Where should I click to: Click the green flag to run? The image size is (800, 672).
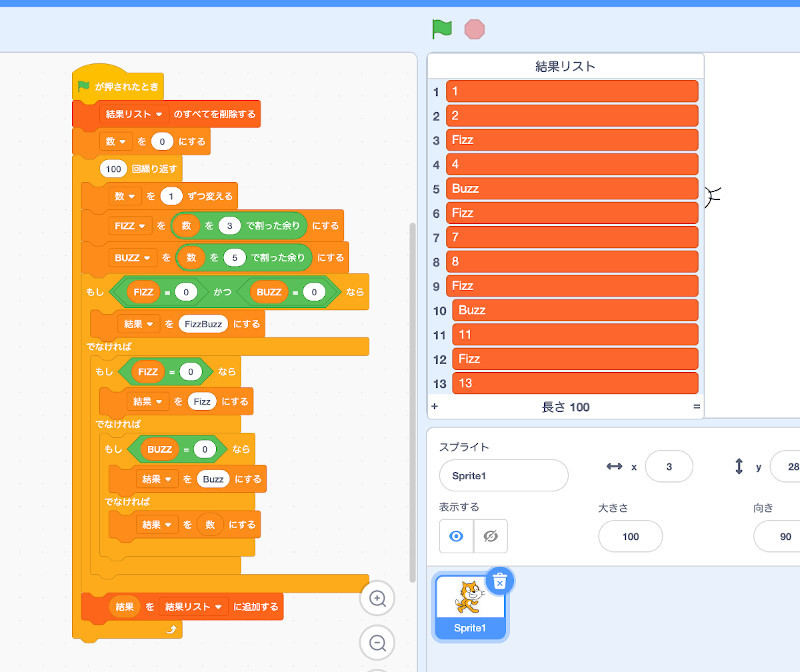coord(441,29)
